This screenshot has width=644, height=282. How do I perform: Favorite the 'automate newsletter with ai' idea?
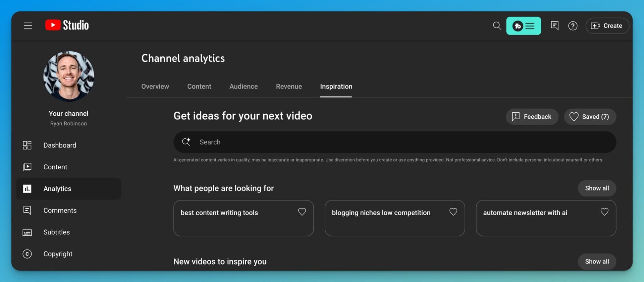point(604,212)
